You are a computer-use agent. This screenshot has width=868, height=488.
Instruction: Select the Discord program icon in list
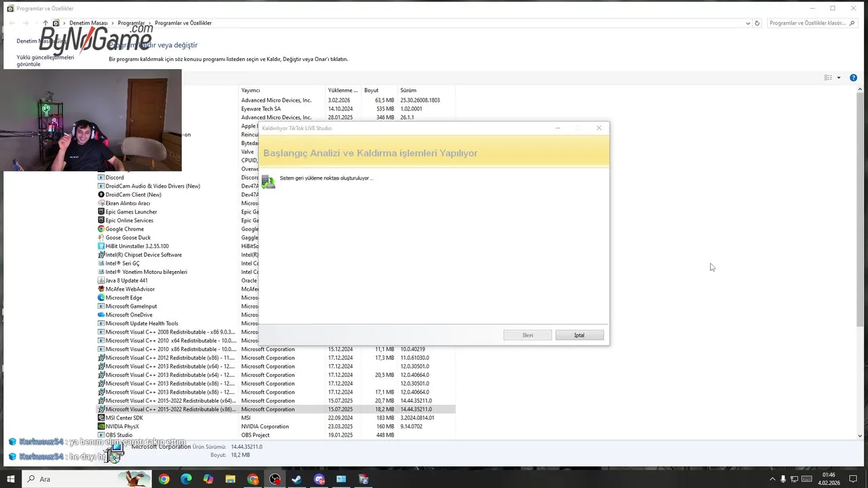point(101,178)
